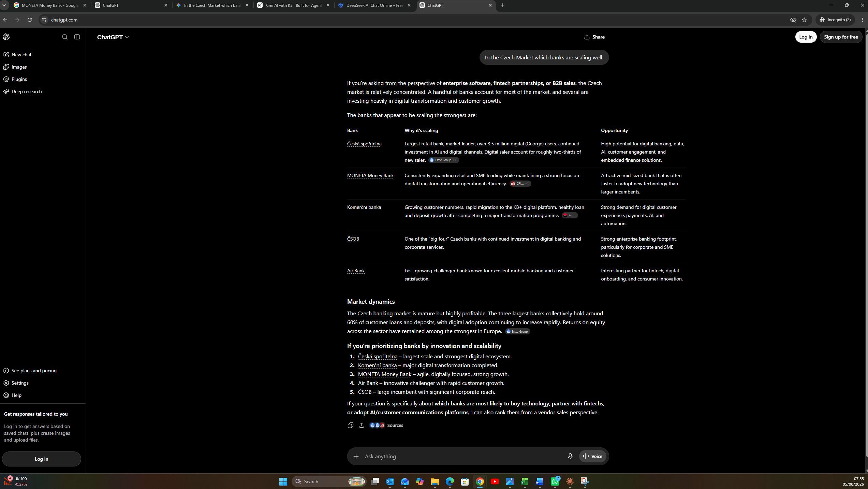Open File Explorer from the taskbar

[435, 481]
